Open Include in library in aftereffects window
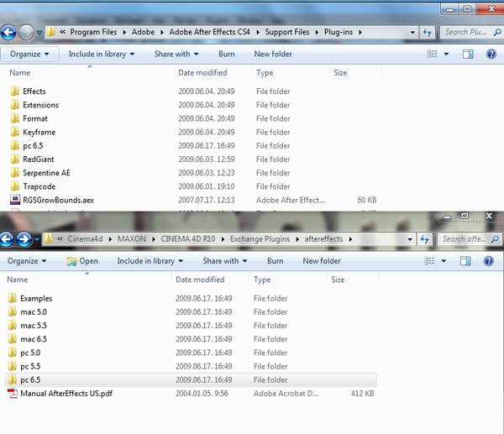Image resolution: width=504 pixels, height=434 pixels. (x=150, y=261)
